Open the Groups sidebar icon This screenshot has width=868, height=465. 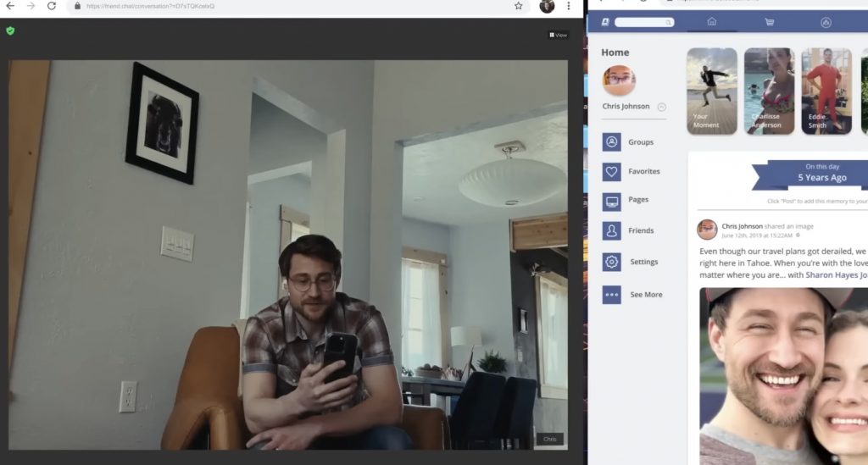pos(612,142)
